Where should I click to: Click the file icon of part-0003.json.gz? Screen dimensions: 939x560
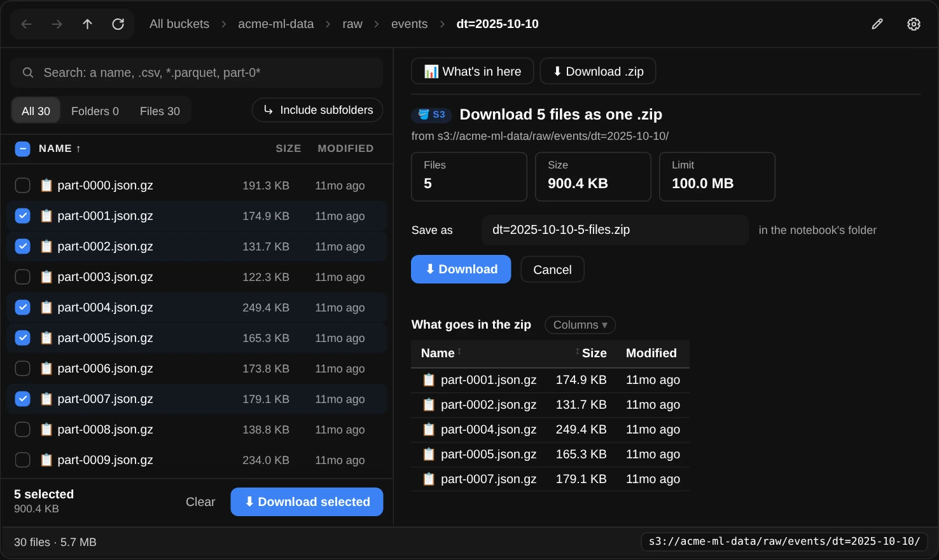pyautogui.click(x=46, y=277)
